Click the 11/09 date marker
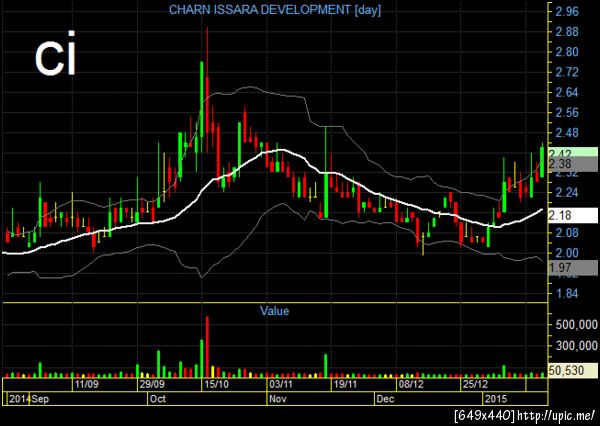600x426 pixels. (x=86, y=384)
